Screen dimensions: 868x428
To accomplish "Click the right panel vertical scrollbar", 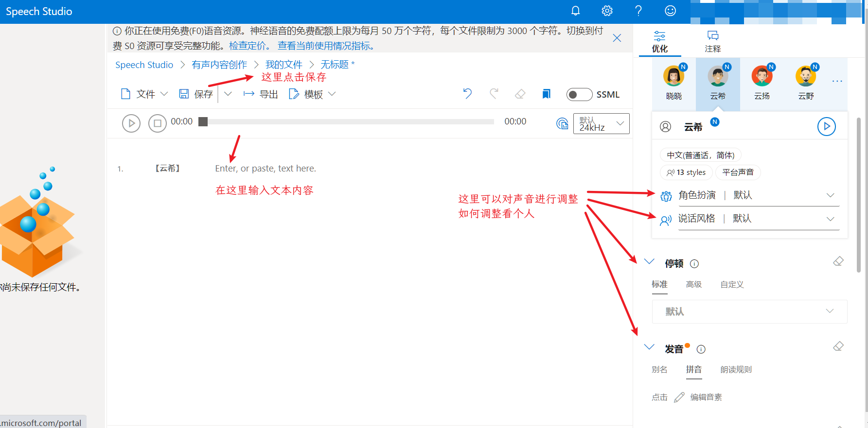I will (859, 194).
